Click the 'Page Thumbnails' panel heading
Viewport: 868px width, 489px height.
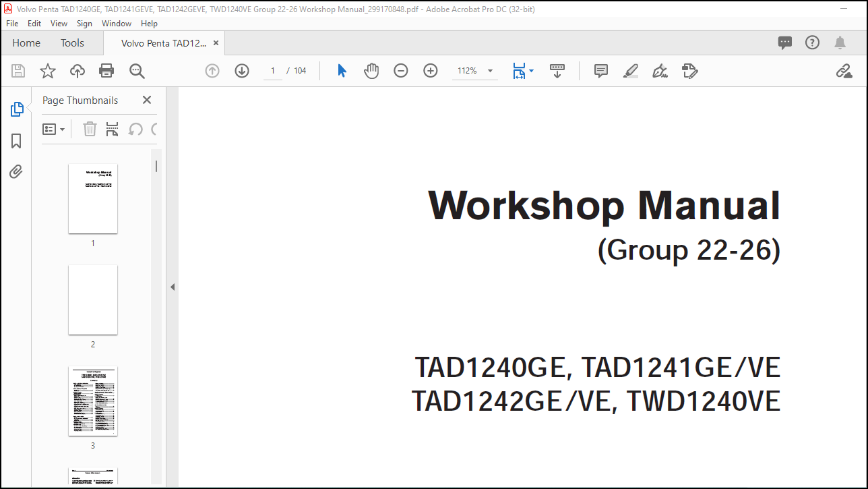coord(80,100)
